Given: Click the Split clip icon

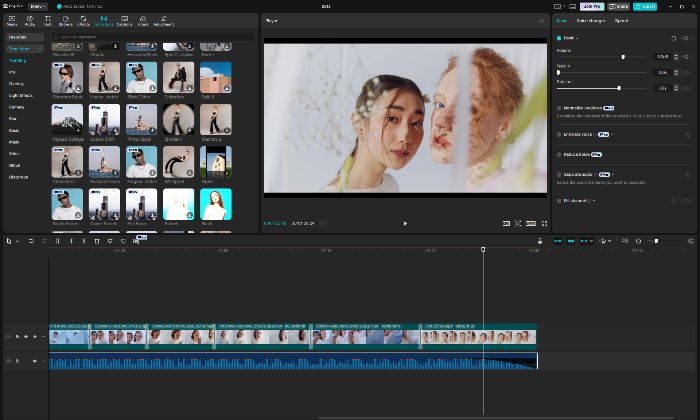Looking at the screenshot, I should click(58, 241).
